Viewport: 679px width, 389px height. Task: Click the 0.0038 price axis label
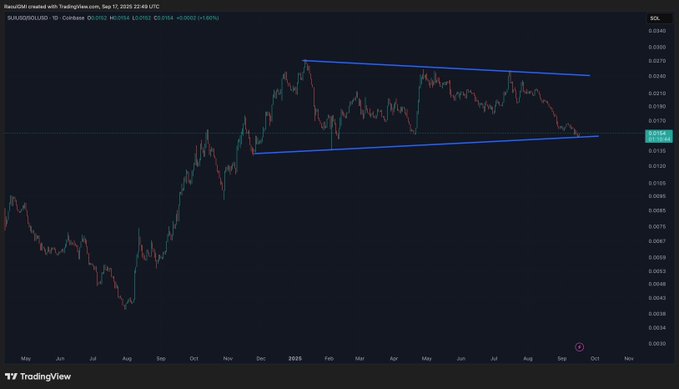[x=656, y=314]
